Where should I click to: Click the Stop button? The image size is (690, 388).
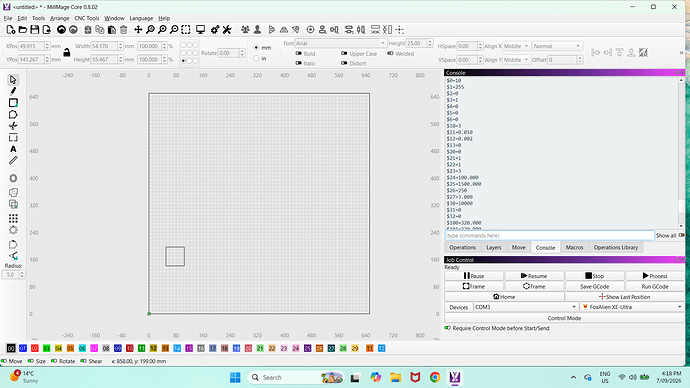pos(595,276)
